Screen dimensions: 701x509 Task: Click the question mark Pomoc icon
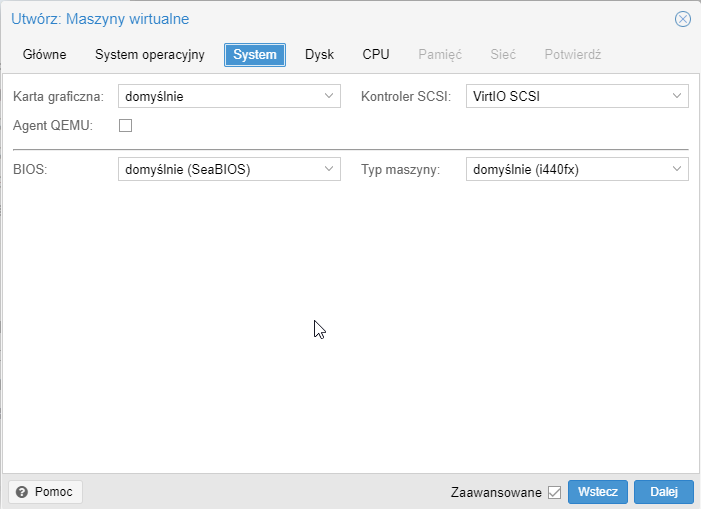coord(22,492)
